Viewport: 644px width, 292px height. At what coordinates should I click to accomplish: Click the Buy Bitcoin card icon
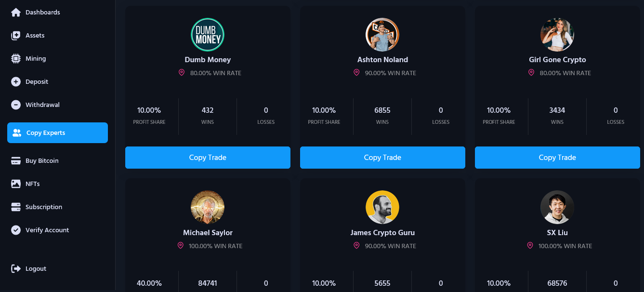(16, 160)
